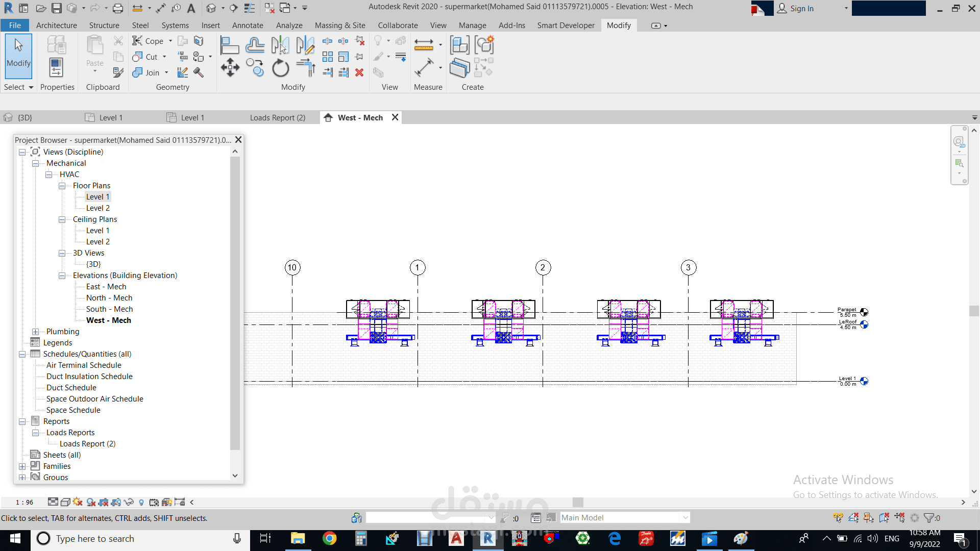The image size is (980, 551).
Task: Toggle Reveal Hidden Elements lightbulb
Action: coord(141,502)
